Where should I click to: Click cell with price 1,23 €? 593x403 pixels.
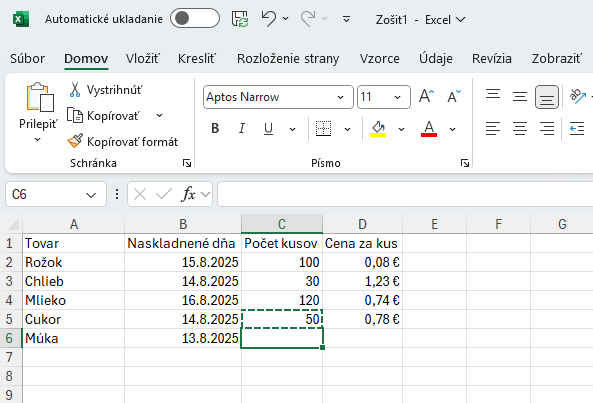(x=363, y=281)
